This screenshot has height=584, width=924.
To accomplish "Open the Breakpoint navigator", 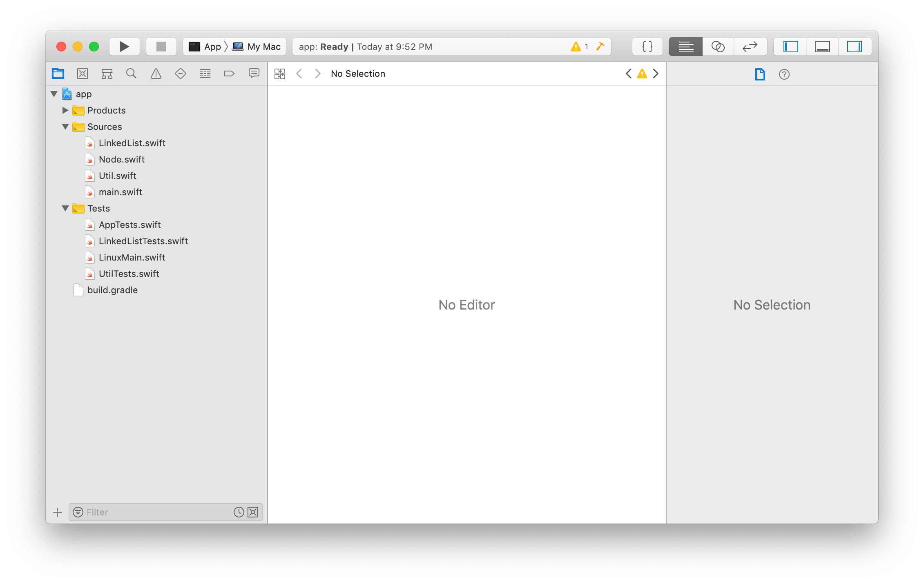I will 229,74.
